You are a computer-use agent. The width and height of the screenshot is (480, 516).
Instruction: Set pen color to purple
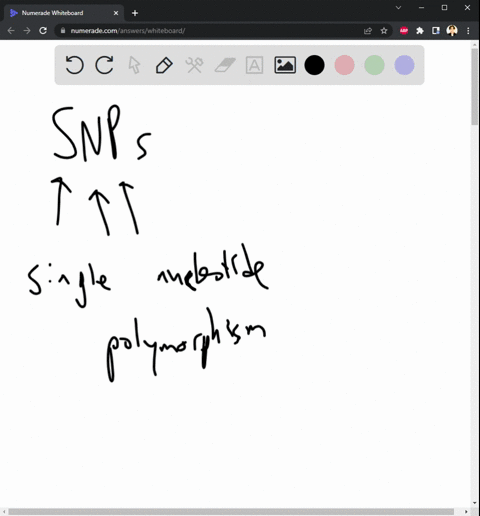point(404,65)
